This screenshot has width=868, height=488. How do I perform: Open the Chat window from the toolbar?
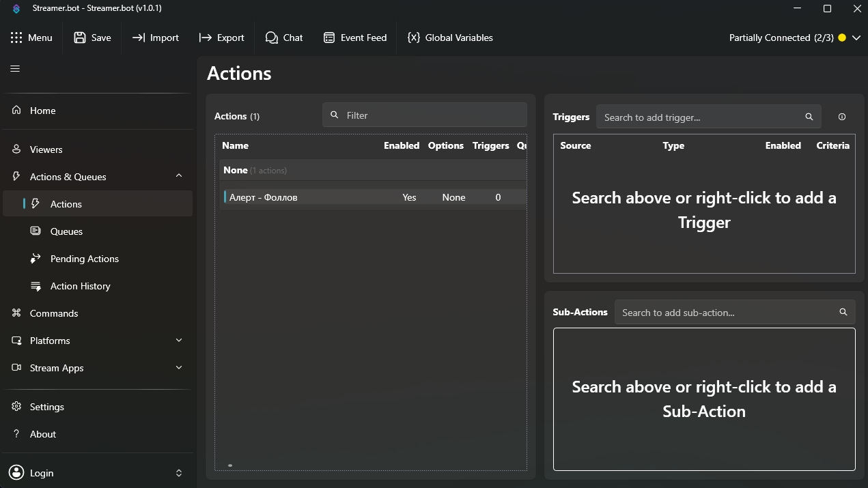click(284, 38)
